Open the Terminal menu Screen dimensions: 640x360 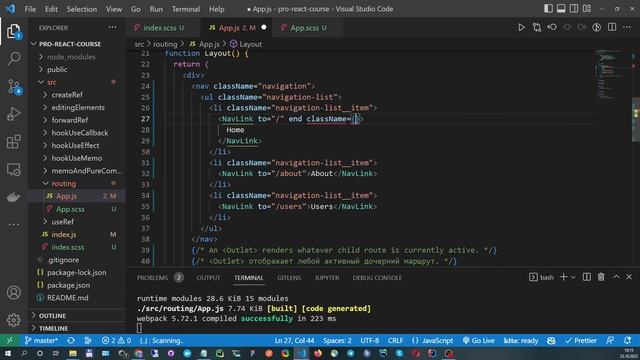click(x=186, y=9)
